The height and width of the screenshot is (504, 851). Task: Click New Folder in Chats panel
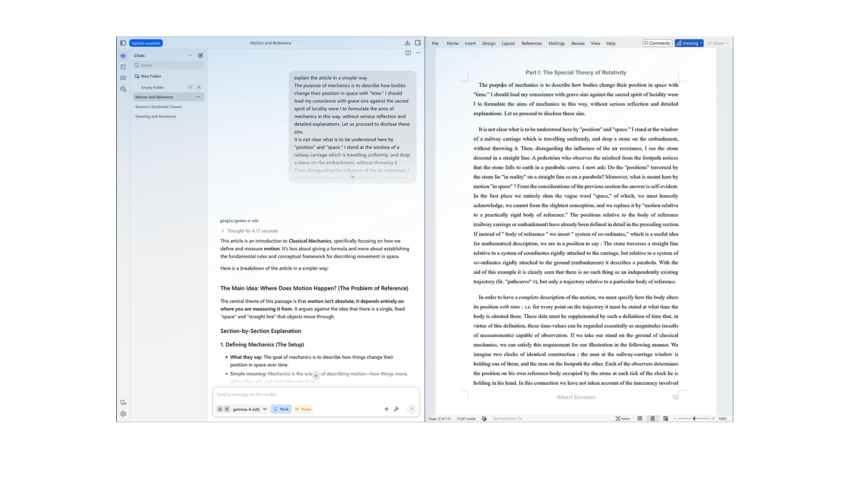click(148, 76)
